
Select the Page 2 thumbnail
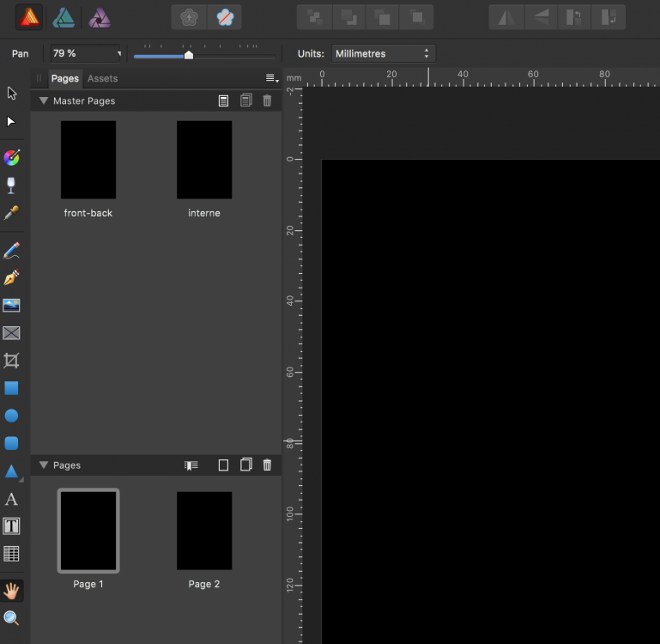203,531
